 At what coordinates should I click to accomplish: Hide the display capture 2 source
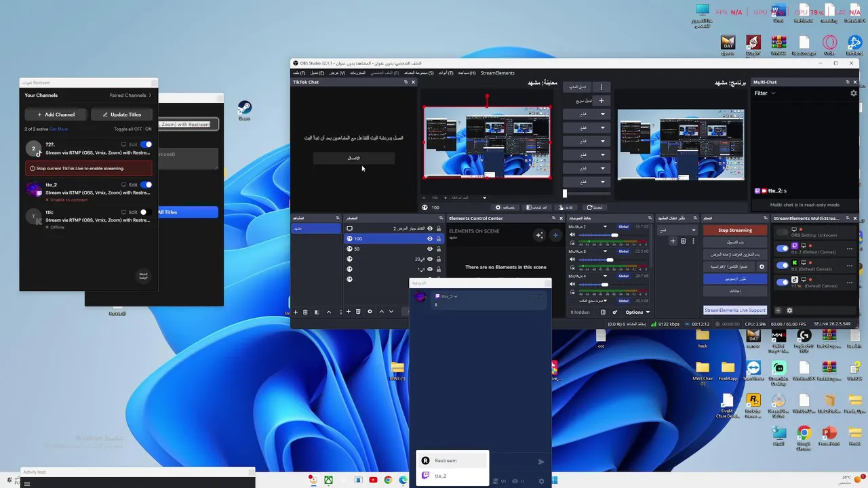point(429,228)
